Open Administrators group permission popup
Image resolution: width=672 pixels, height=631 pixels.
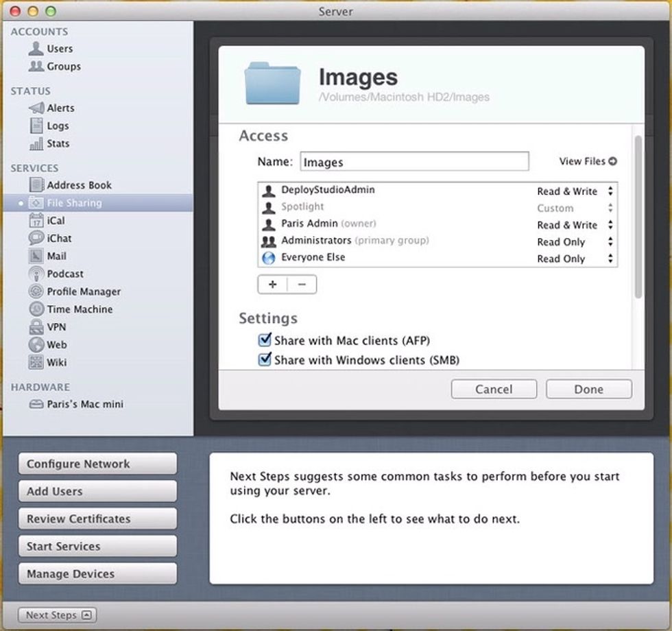(610, 242)
